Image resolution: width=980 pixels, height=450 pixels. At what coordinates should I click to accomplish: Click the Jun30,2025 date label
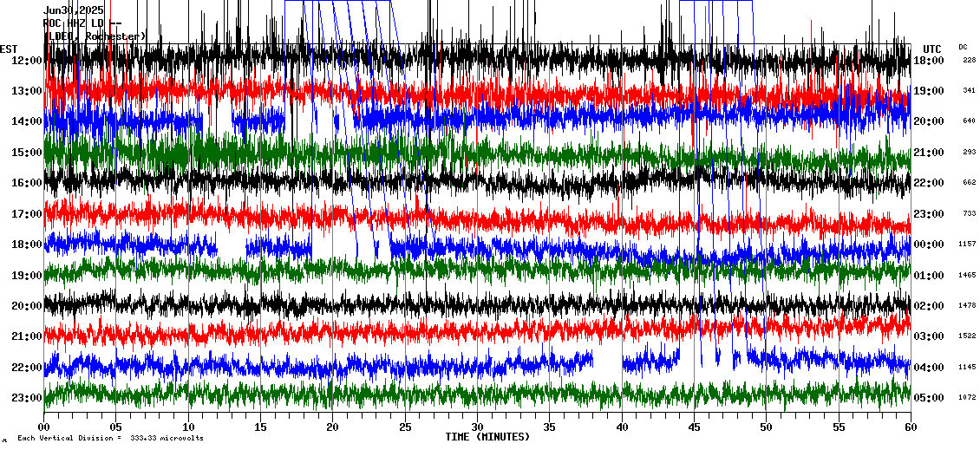(74, 10)
